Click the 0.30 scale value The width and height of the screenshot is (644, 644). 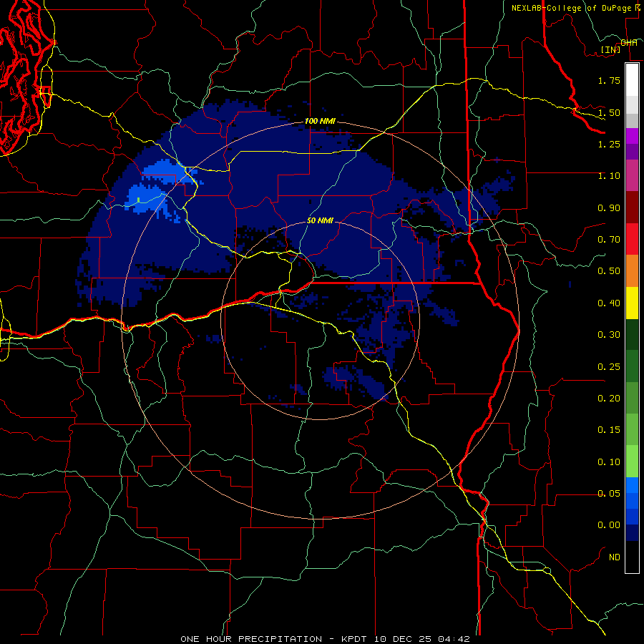tap(609, 335)
